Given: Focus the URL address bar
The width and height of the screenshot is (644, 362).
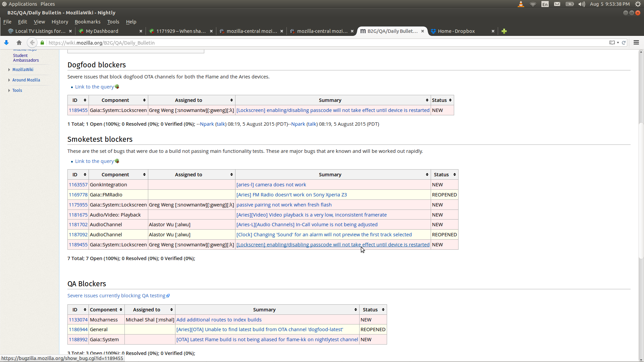Looking at the screenshot, I should 325,43.
